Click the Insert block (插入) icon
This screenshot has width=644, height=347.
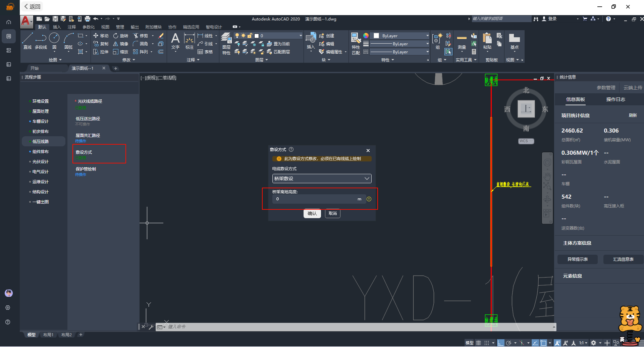pyautogui.click(x=311, y=40)
